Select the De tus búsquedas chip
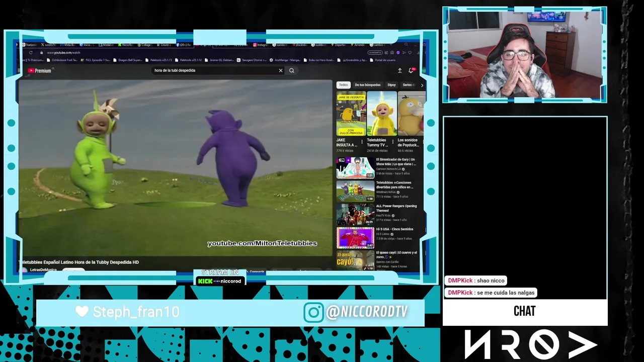The height and width of the screenshot is (362, 644). pos(367,85)
